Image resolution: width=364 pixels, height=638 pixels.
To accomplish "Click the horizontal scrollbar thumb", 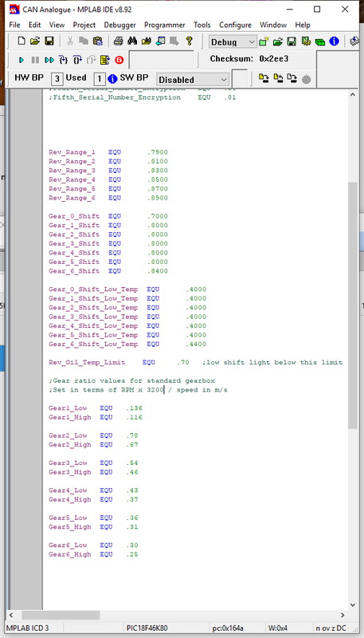I will point(61,615).
